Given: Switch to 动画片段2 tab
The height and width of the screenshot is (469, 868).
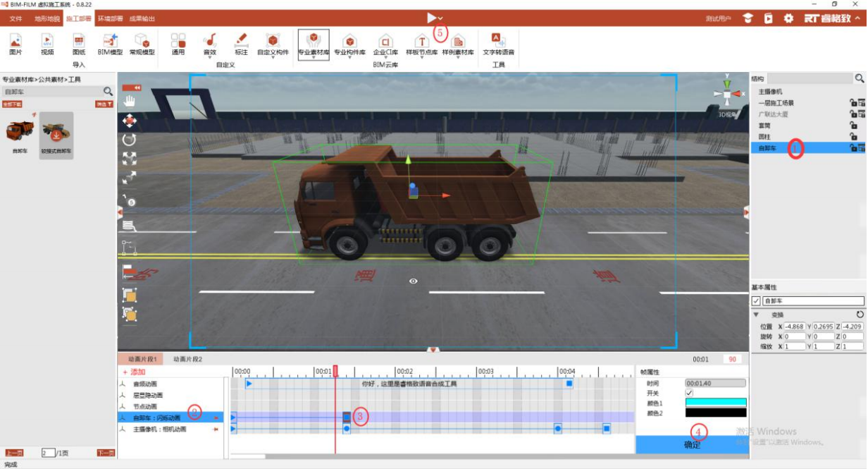Looking at the screenshot, I should [x=187, y=359].
